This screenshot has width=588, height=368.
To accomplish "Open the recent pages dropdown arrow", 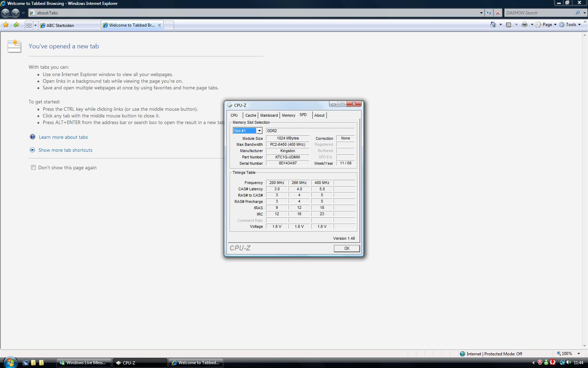I will [23, 13].
